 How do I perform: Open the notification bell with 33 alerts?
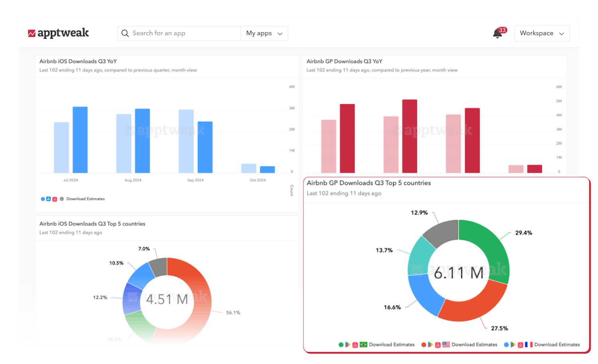coord(497,33)
